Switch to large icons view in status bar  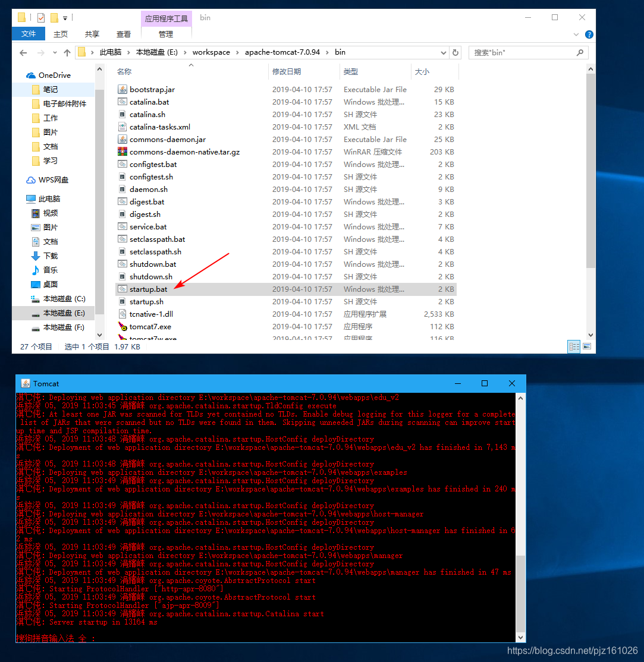(x=587, y=346)
